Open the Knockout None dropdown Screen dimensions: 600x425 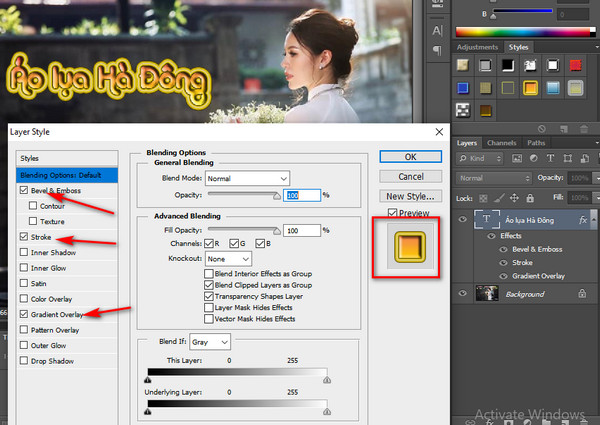click(228, 259)
